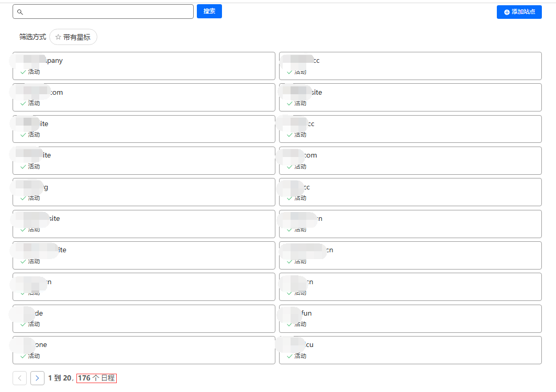Toggle the 带有星标 starred filter
Image resolution: width=556 pixels, height=392 pixels.
73,37
